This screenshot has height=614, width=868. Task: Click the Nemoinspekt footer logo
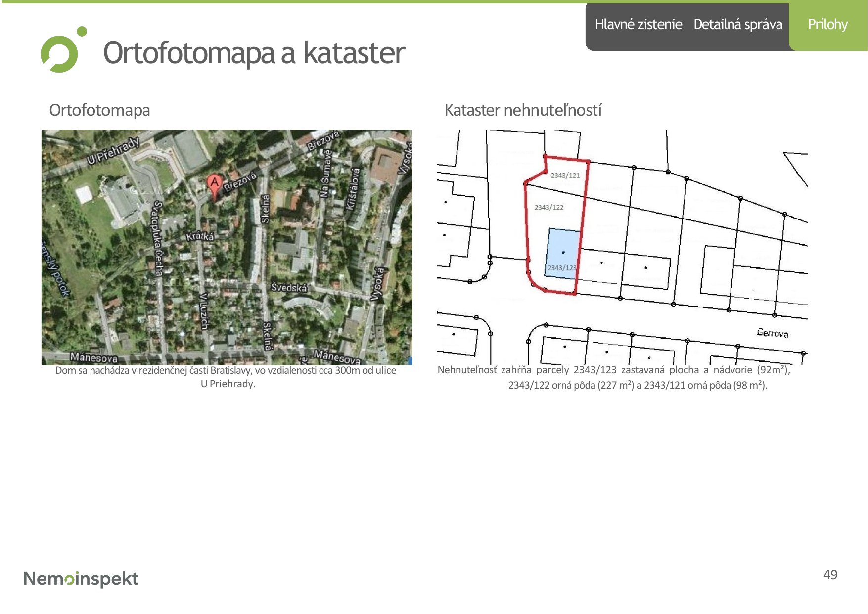(x=81, y=578)
